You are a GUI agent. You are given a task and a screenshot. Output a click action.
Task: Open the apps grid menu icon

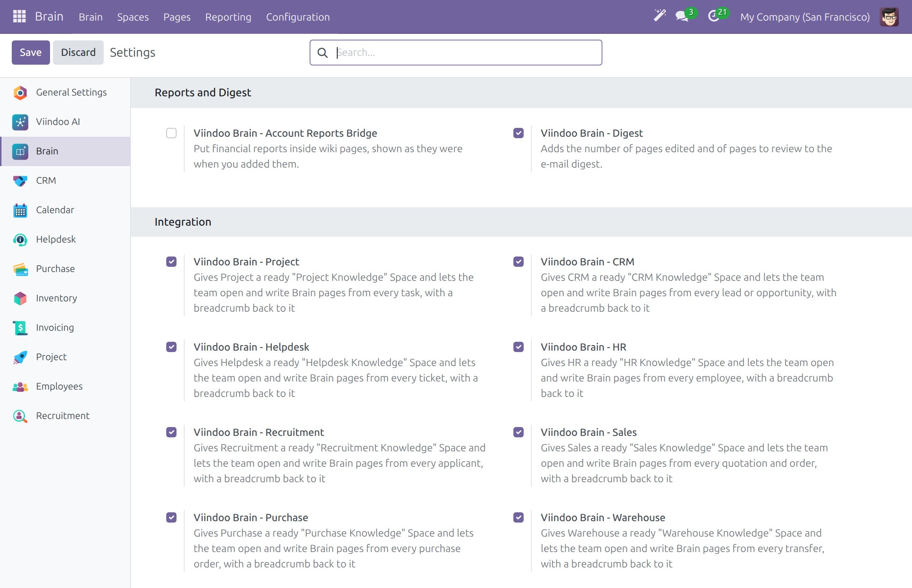tap(19, 17)
